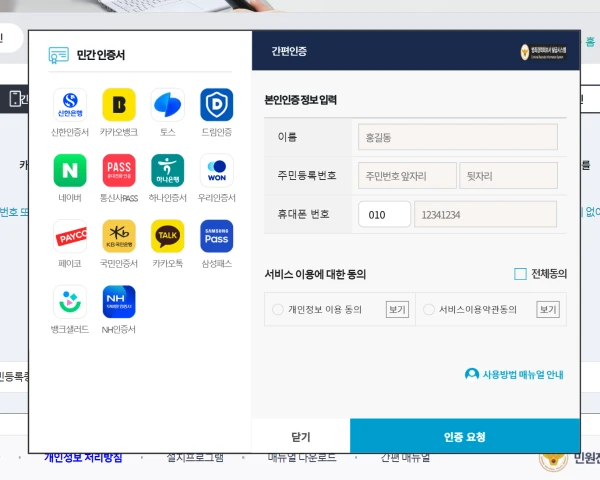Select the 신한인증서 (Shinhan Bank) certificate icon

(70, 105)
